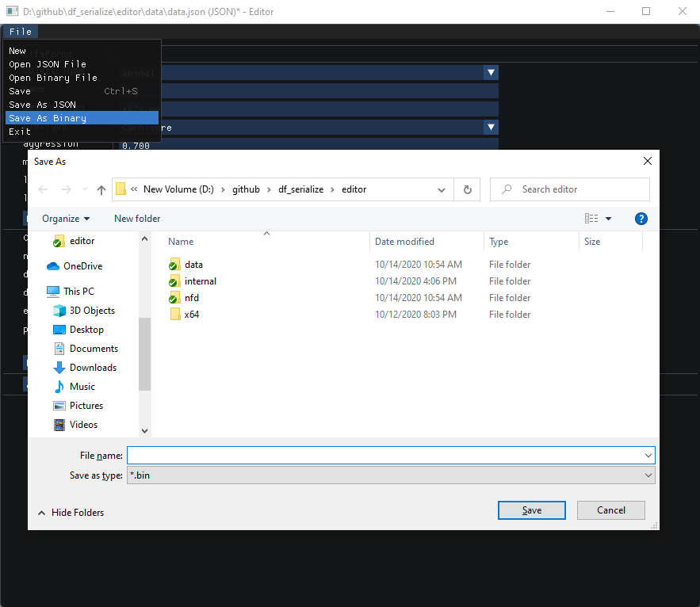Screen dimensions: 700x607
Task: Open the File menu in Editor
Action: coord(21,32)
